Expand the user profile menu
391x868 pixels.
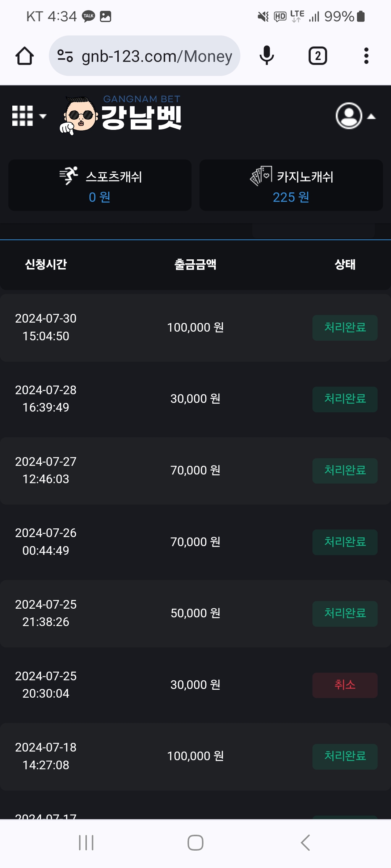[x=355, y=116]
